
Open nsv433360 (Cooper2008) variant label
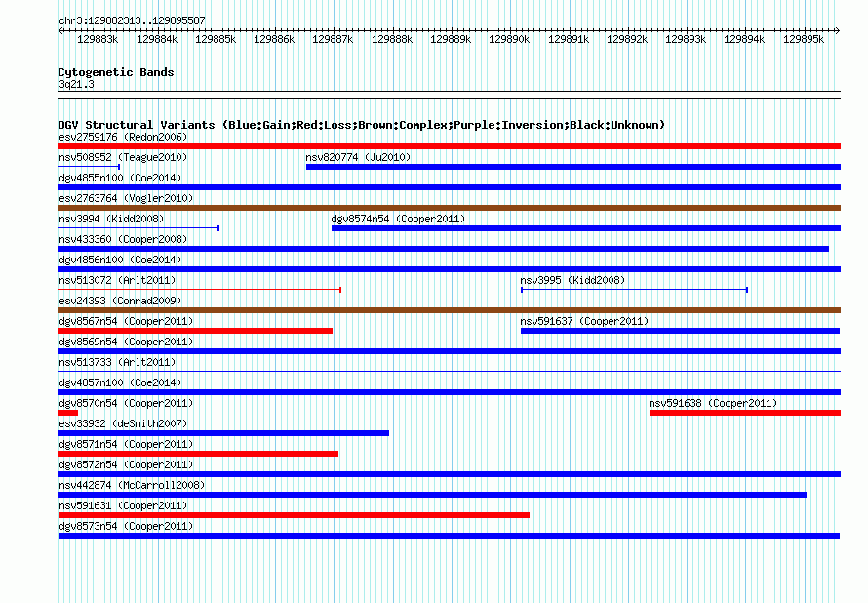click(123, 239)
